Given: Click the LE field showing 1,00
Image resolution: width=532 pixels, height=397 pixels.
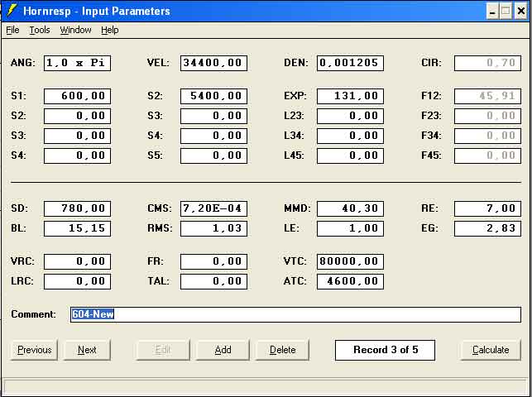Looking at the screenshot, I should tap(350, 228).
